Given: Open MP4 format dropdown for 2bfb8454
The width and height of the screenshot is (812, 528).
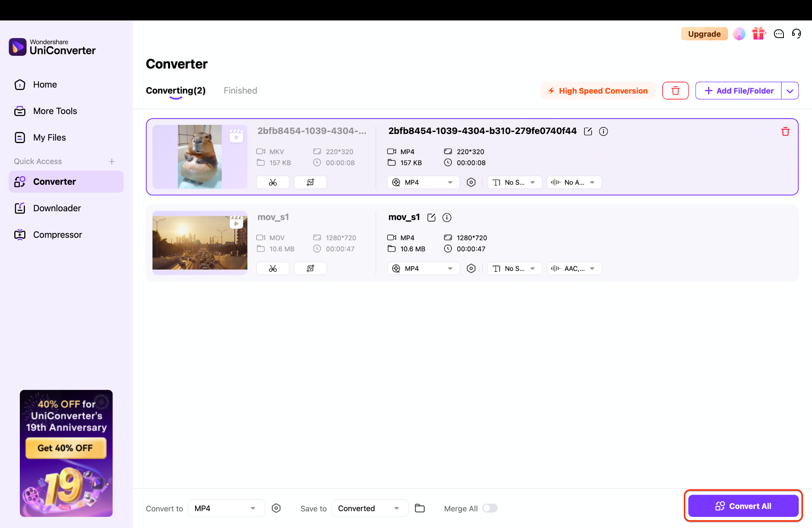Looking at the screenshot, I should click(x=423, y=182).
